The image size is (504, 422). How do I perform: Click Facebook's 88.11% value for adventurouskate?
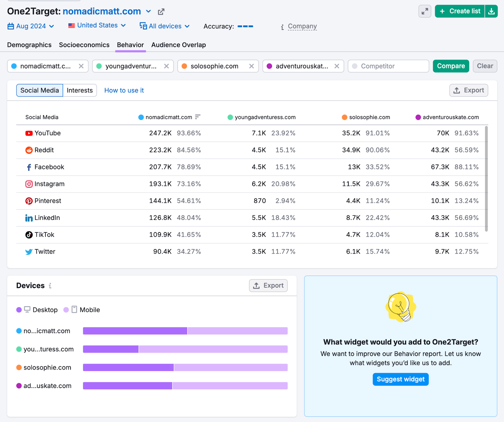[467, 167]
